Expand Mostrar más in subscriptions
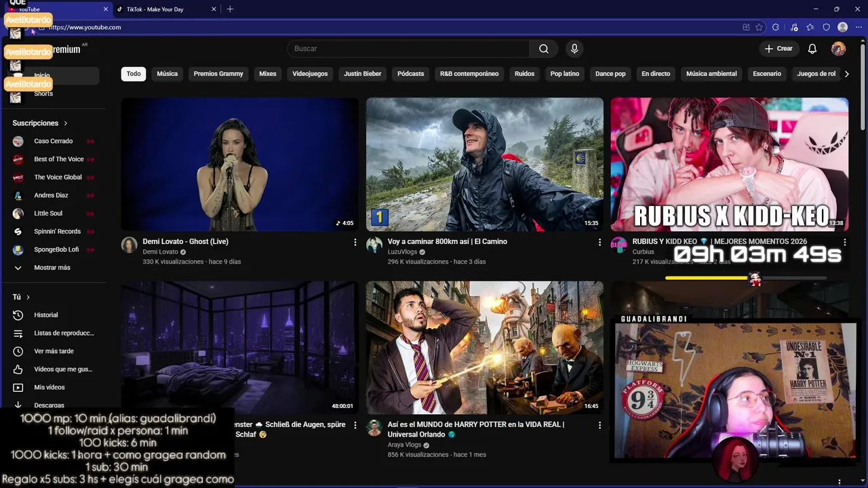This screenshot has height=488, width=868. [x=53, y=268]
